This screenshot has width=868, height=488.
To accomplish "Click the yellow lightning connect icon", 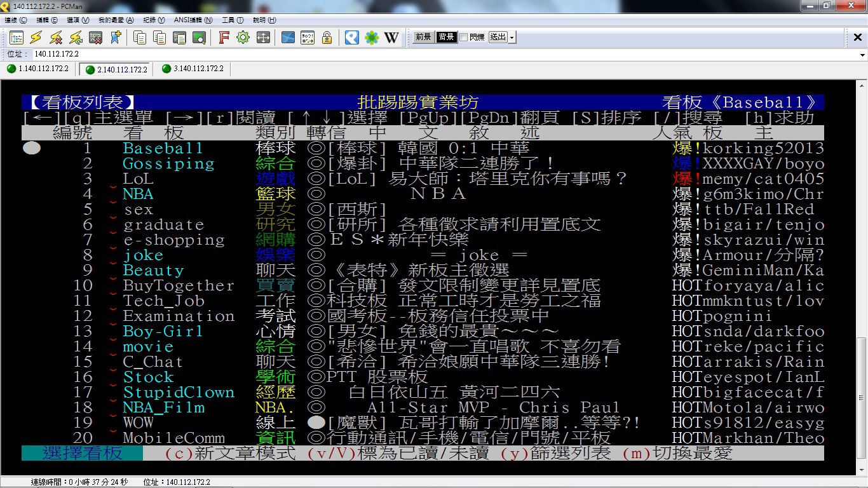I will [x=36, y=37].
